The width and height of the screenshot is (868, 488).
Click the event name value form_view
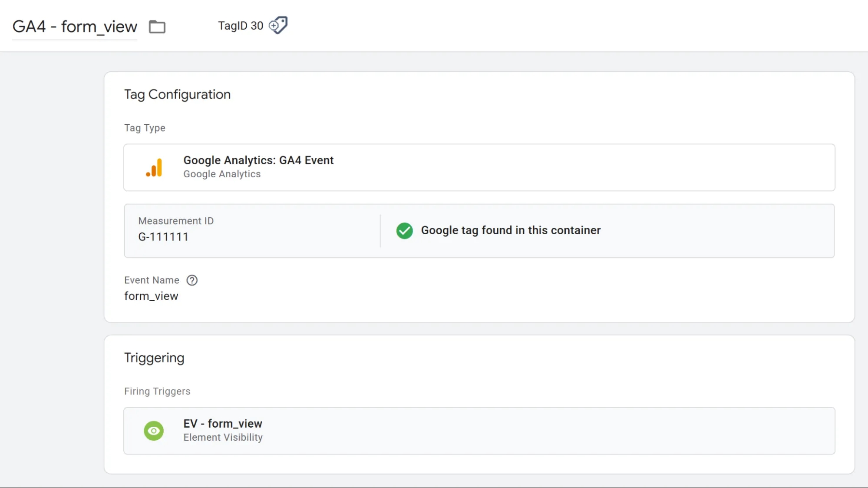point(151,296)
